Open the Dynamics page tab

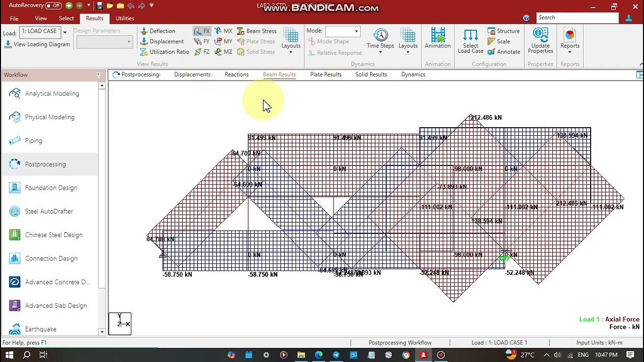(413, 74)
